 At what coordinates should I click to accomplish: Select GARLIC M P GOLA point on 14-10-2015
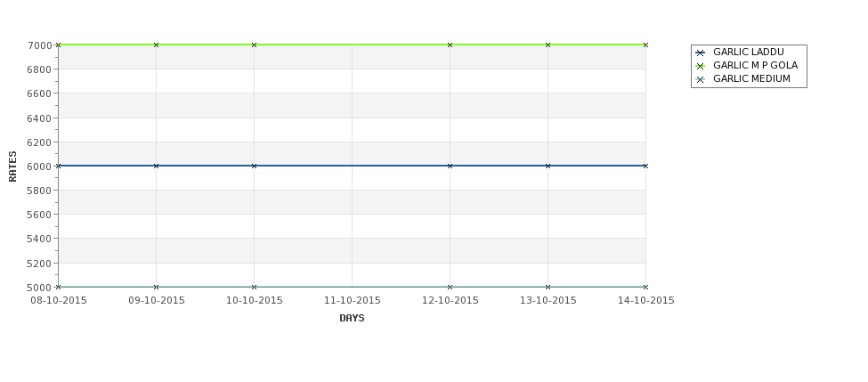pyautogui.click(x=645, y=45)
